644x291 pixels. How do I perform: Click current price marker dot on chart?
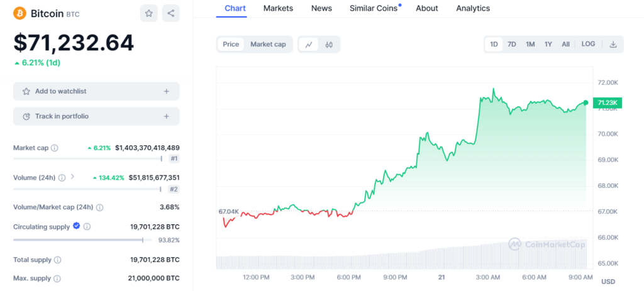click(x=586, y=102)
